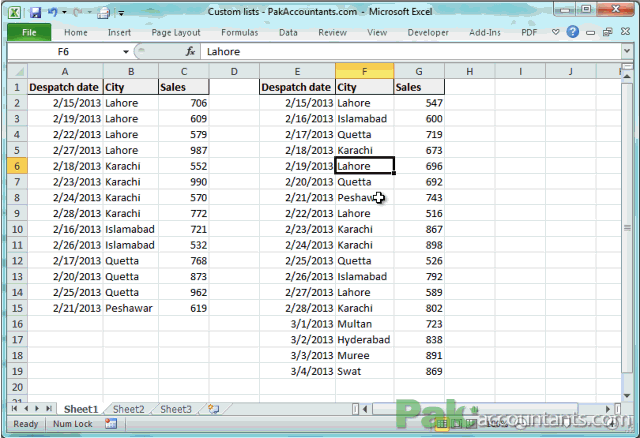
Task: Select cell containing Peshawar in column B
Action: click(131, 308)
